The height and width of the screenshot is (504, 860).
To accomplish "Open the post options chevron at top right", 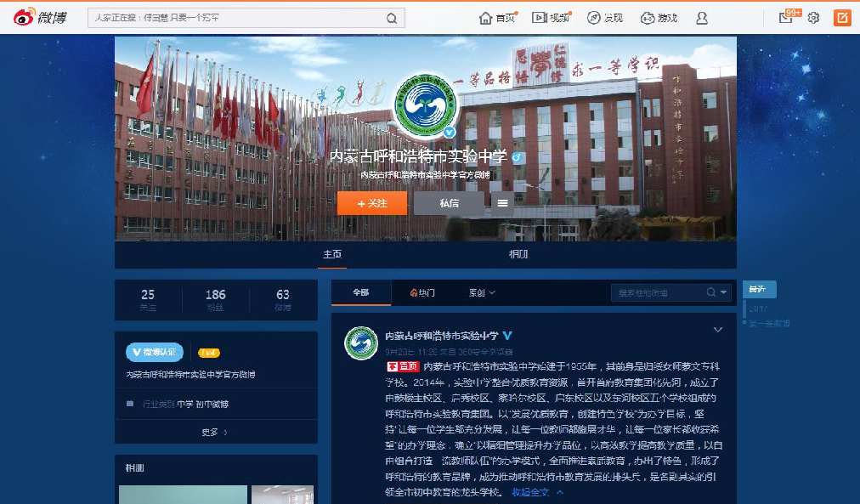I will pyautogui.click(x=717, y=330).
